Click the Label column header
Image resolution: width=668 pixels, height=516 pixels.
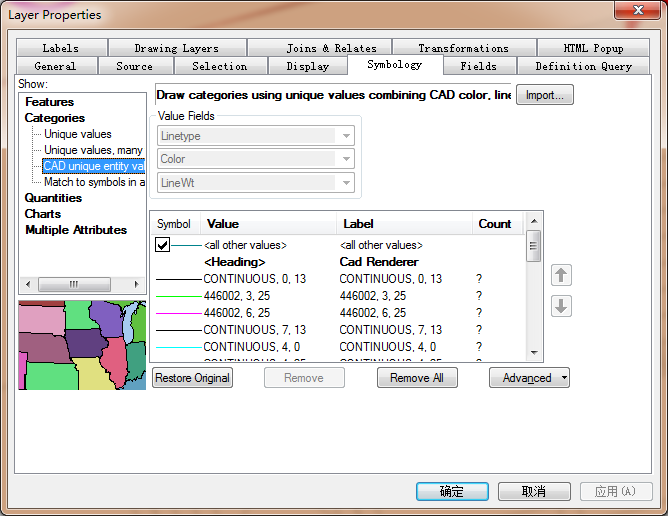pos(405,224)
